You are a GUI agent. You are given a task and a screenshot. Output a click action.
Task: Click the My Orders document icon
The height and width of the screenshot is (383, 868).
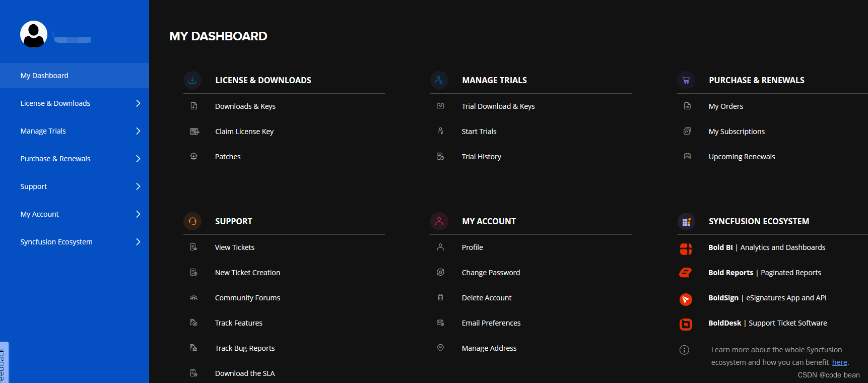coord(687,106)
